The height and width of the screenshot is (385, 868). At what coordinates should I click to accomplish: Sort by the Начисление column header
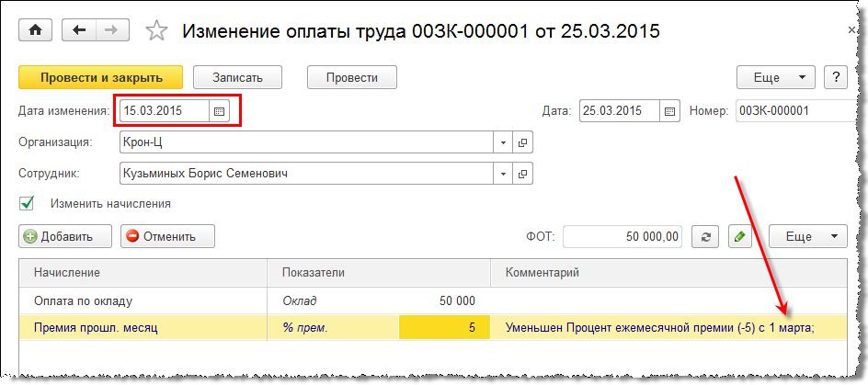(143, 272)
